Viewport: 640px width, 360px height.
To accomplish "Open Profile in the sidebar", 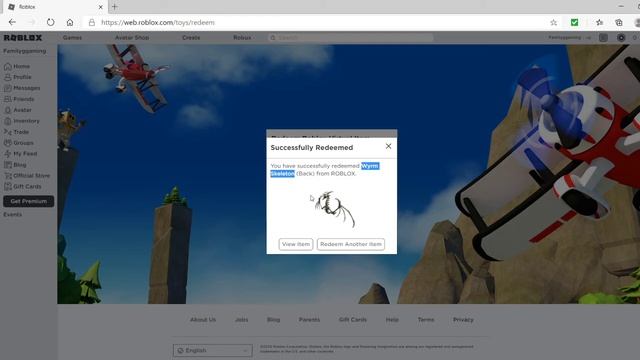I will pyautogui.click(x=18, y=77).
